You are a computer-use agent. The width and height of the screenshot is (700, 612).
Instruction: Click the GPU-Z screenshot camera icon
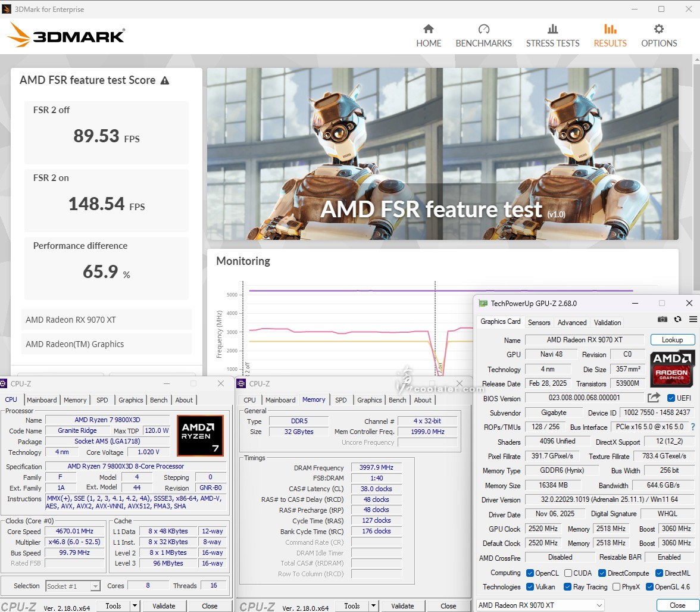coord(662,320)
